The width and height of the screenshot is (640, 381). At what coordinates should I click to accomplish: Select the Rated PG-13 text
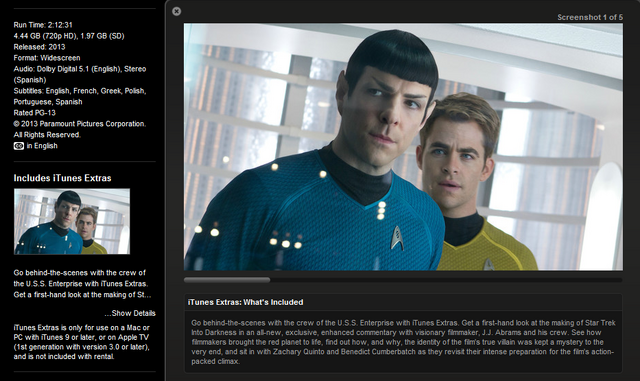(34, 113)
